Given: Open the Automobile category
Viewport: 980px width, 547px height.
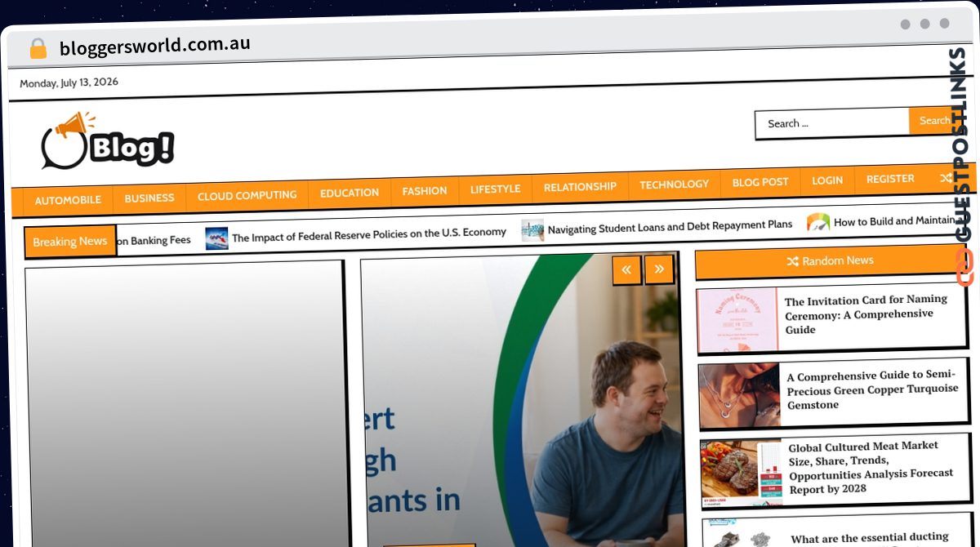Looking at the screenshot, I should click(68, 200).
